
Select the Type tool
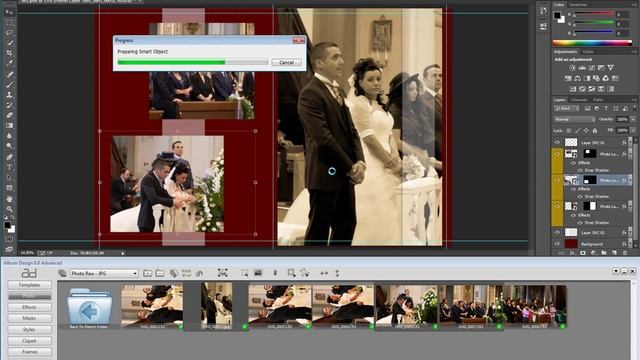click(9, 167)
